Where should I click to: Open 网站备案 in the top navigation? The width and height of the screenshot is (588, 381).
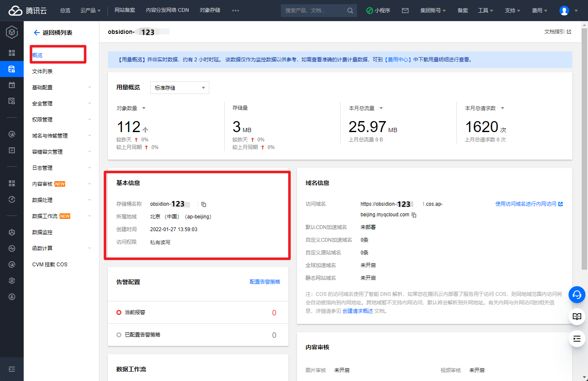(x=125, y=10)
